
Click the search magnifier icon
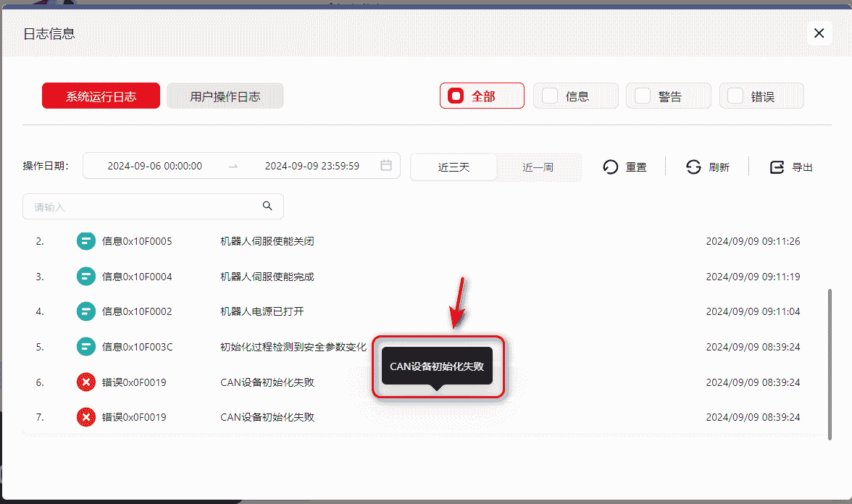267,206
